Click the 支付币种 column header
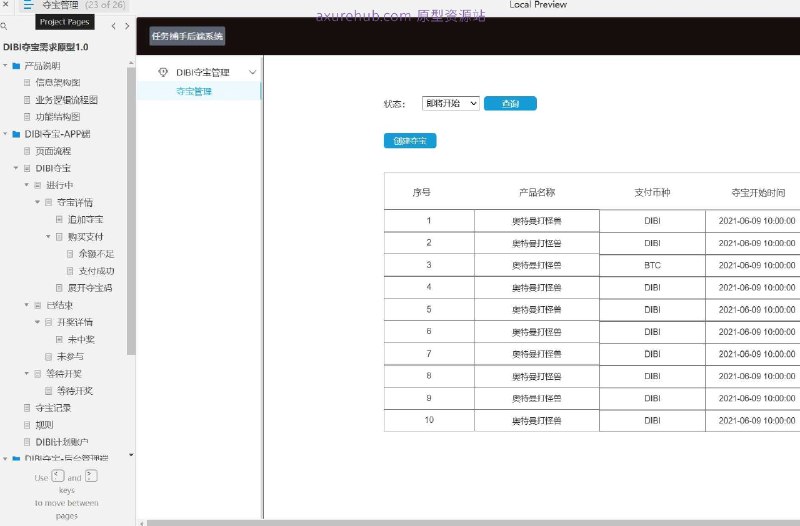 [652, 192]
